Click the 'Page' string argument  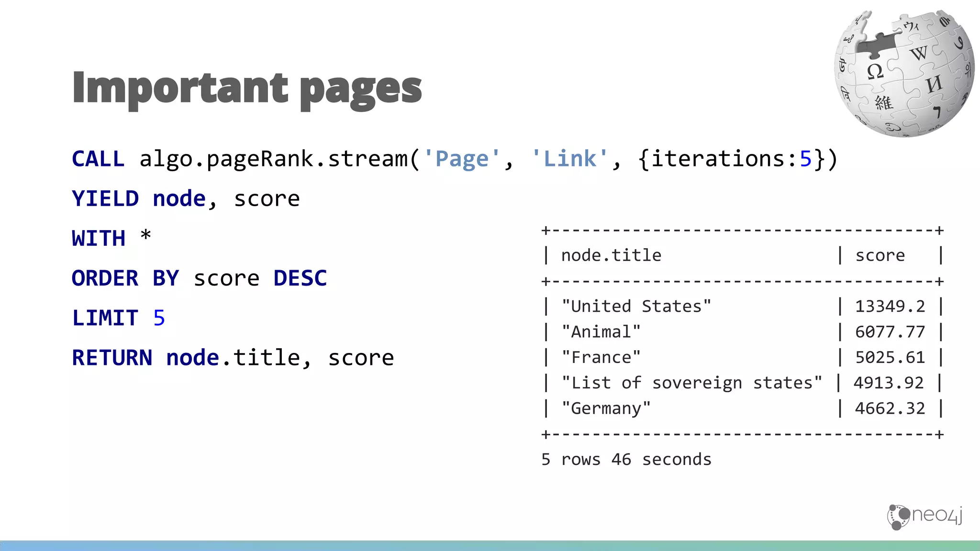tap(462, 159)
